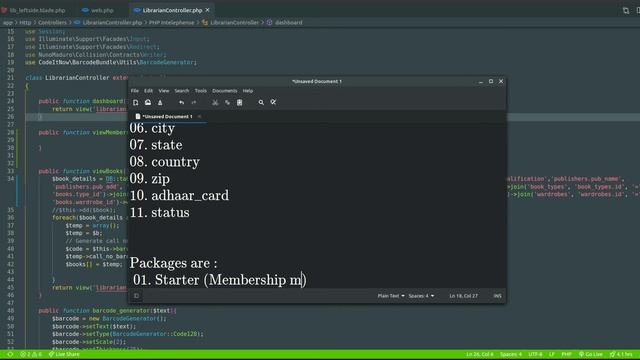
Task: Open the Tools menu in text editor
Action: [x=200, y=91]
